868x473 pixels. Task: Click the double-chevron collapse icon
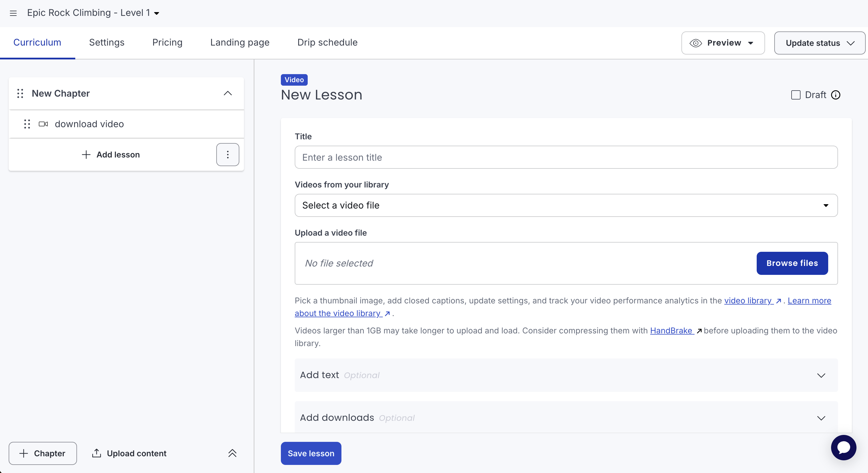pyautogui.click(x=232, y=453)
